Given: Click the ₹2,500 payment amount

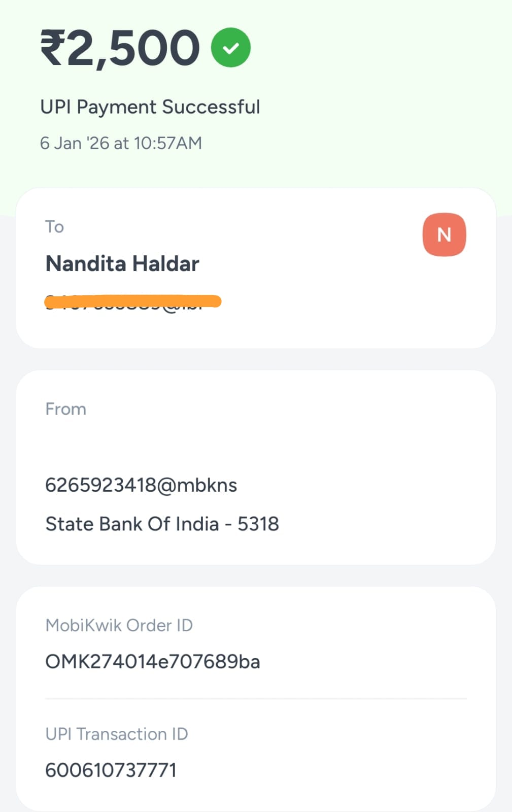Looking at the screenshot, I should [120, 48].
